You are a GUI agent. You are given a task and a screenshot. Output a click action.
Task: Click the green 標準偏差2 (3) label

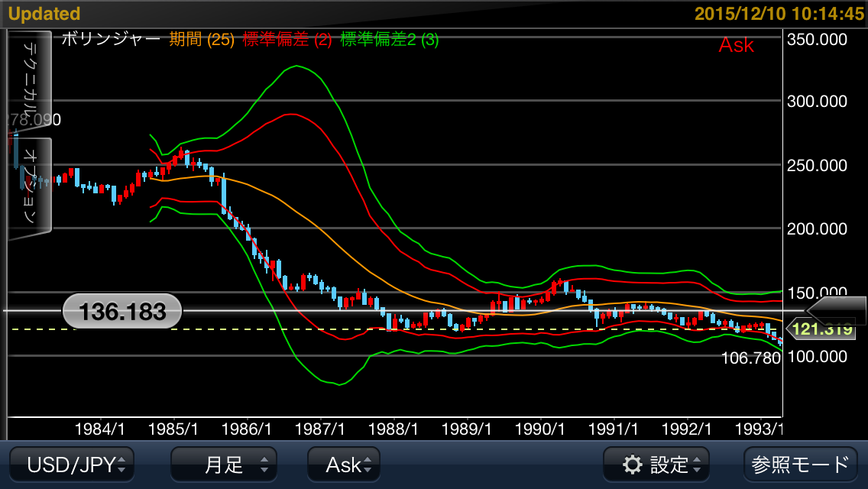click(x=390, y=39)
